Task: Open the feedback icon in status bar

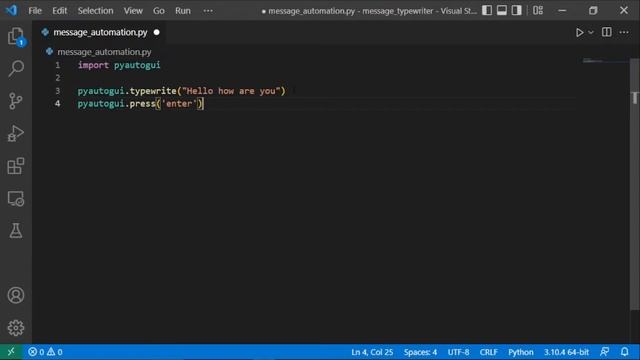Action: click(x=604, y=352)
